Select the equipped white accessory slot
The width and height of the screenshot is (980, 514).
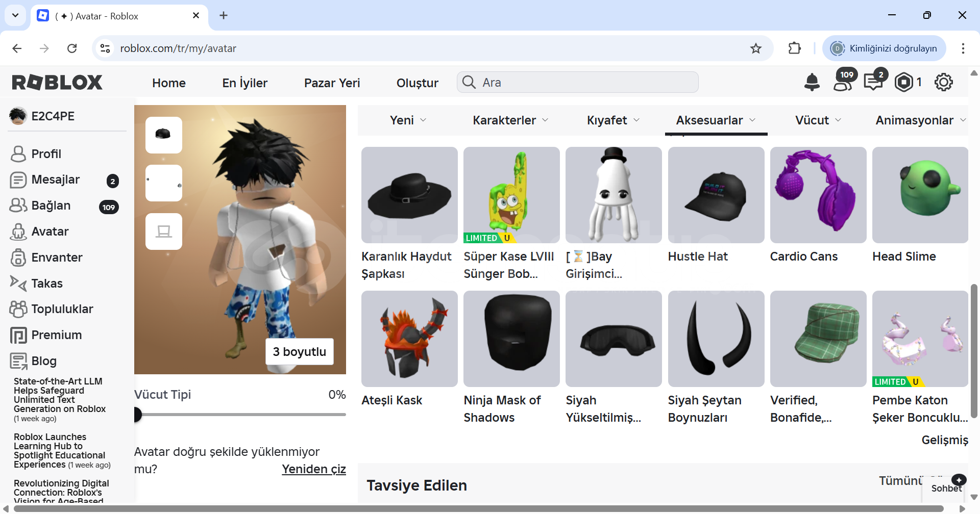164,183
